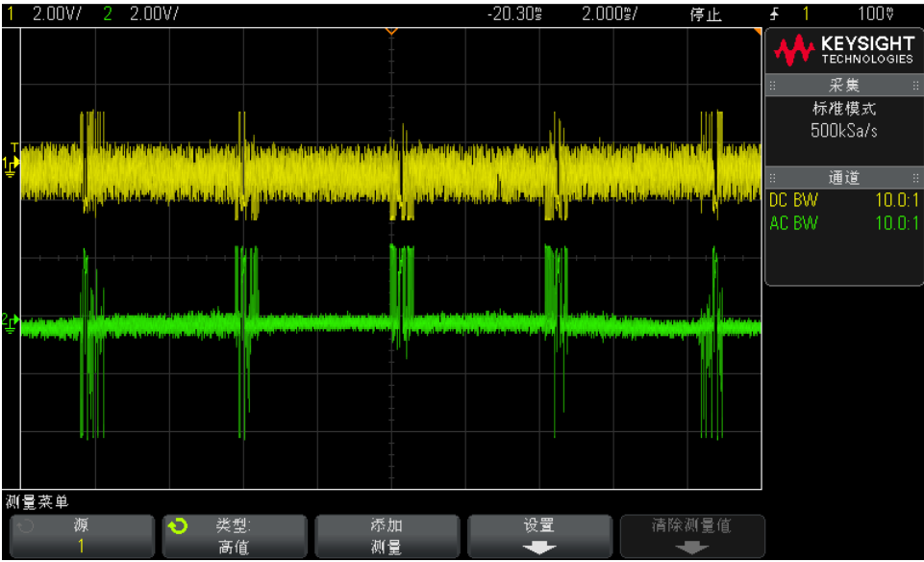This screenshot has height=562, width=924.
Task: Select channel 1 2.00V/ scale readout
Action: click(x=57, y=13)
